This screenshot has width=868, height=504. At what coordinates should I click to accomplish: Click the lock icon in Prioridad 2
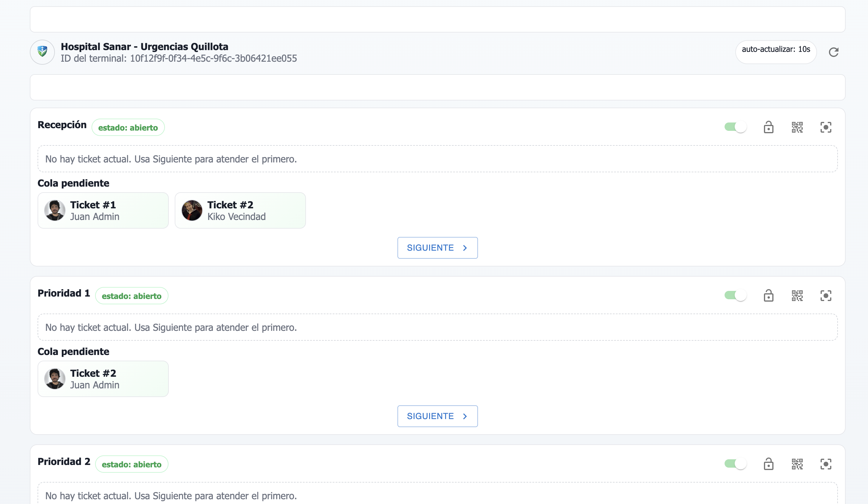coord(768,464)
